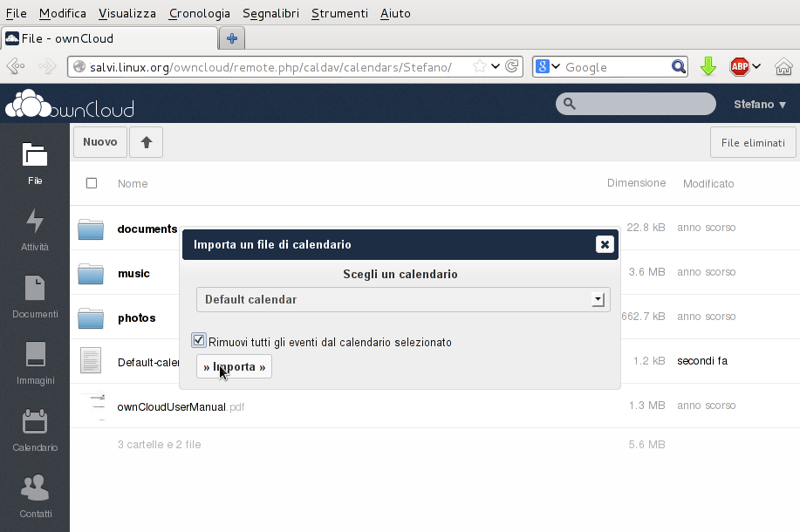Open the Calendario app icon

[35, 429]
